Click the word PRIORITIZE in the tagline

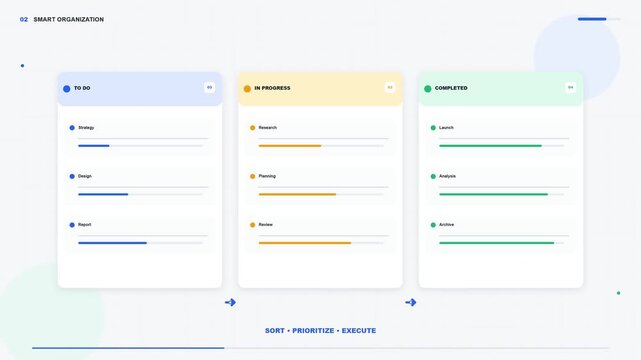[x=313, y=331]
